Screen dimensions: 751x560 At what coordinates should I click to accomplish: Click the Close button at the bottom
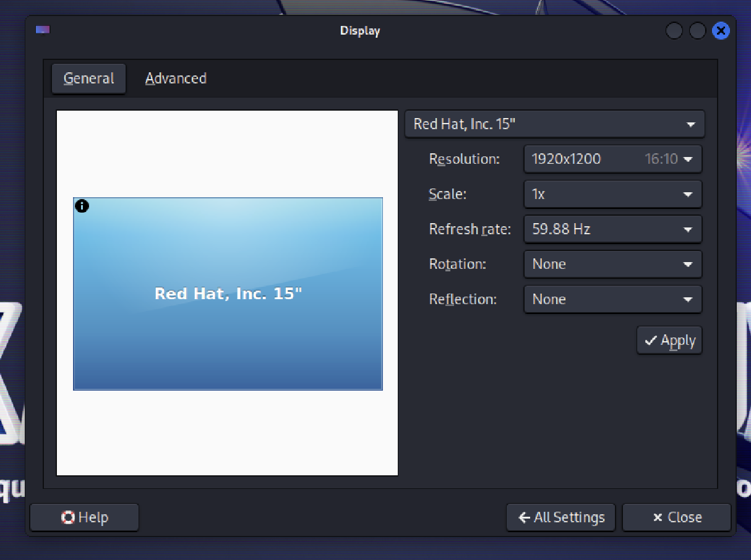click(677, 517)
